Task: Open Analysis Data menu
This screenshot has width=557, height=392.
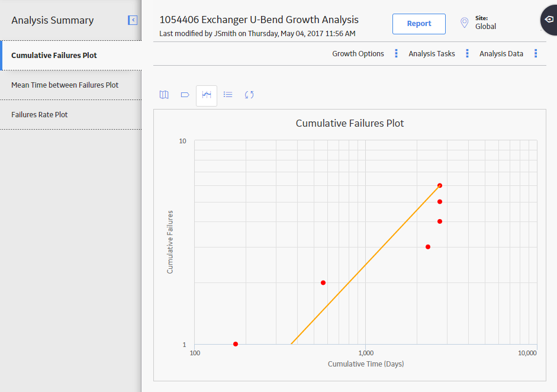Action: point(501,54)
